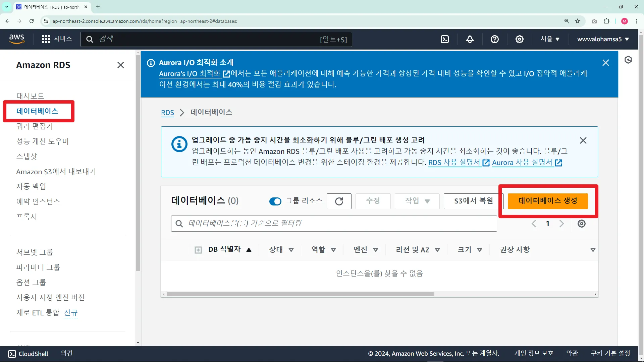
Task: Click the 데이터베이스 생성 orange button
Action: click(x=547, y=201)
